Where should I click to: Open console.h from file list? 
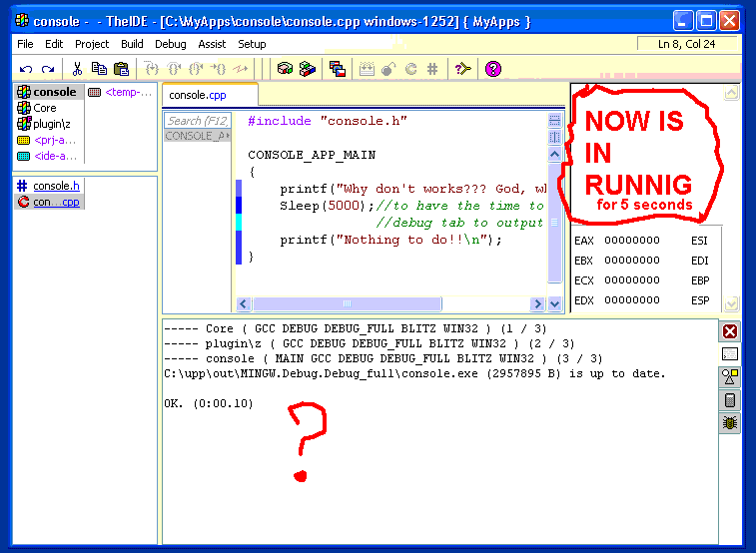[x=56, y=186]
